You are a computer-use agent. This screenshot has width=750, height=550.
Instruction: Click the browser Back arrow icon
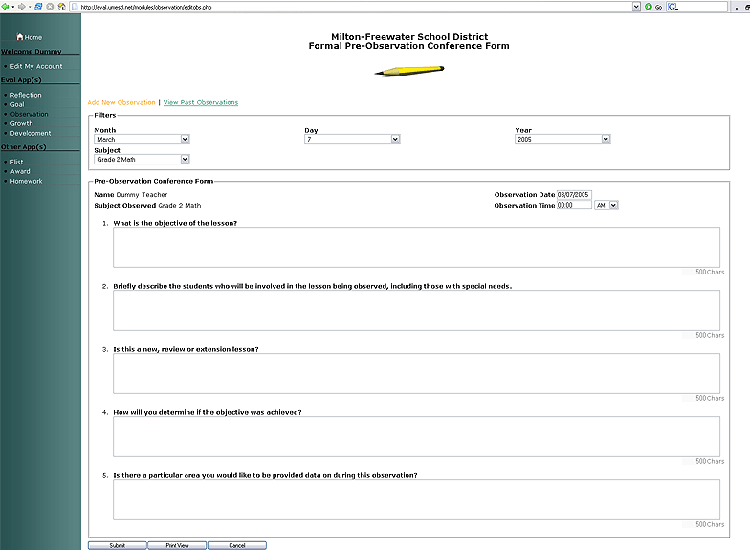[x=5, y=7]
